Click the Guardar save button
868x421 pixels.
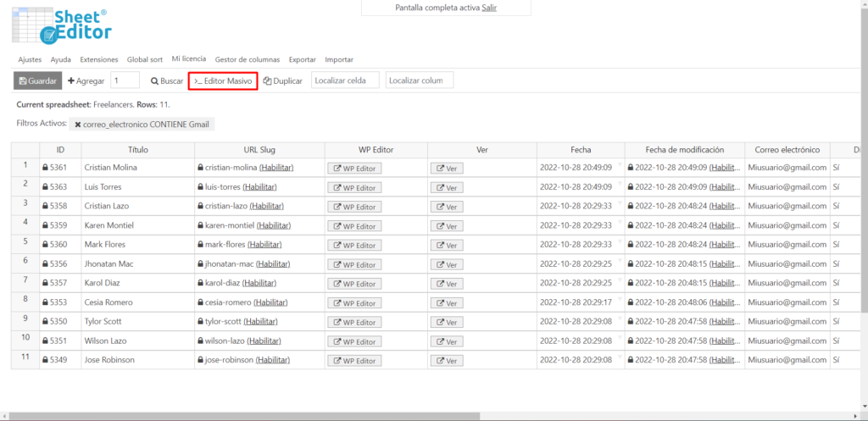(37, 80)
